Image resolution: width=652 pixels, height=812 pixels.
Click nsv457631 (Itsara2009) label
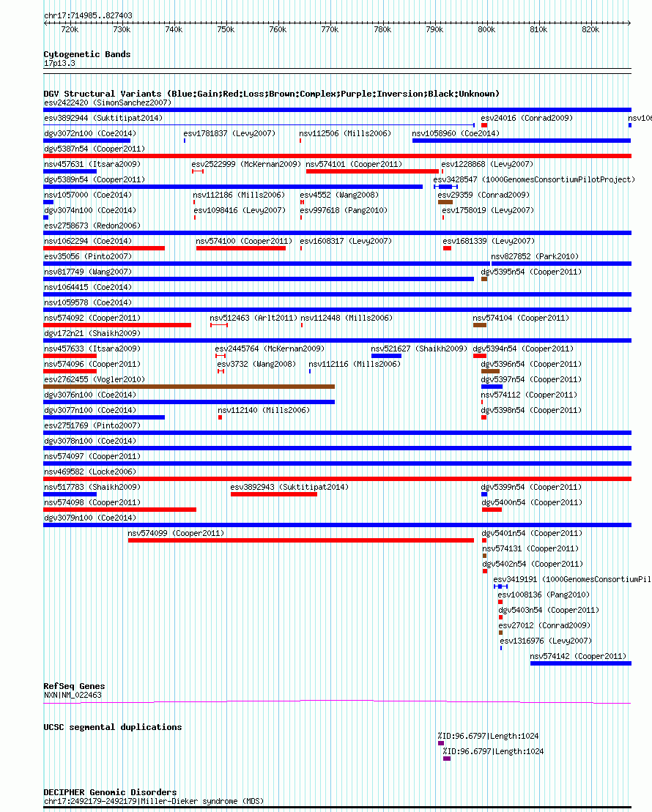click(x=92, y=164)
